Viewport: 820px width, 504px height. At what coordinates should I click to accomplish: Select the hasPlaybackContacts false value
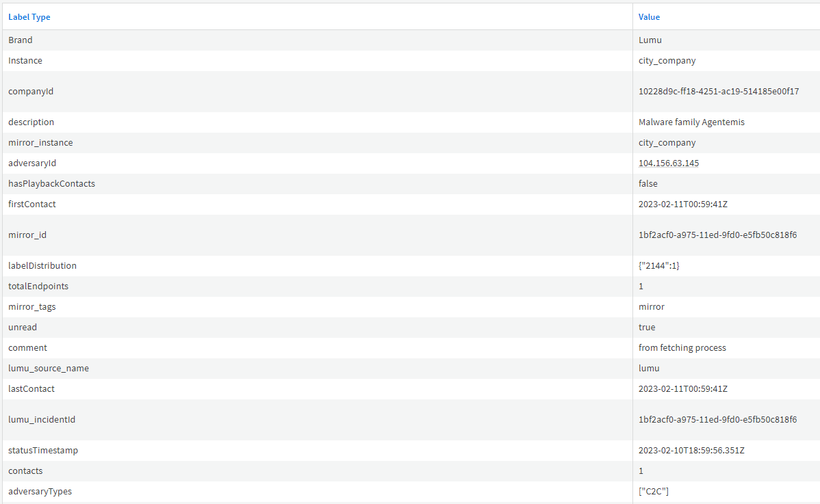(648, 184)
